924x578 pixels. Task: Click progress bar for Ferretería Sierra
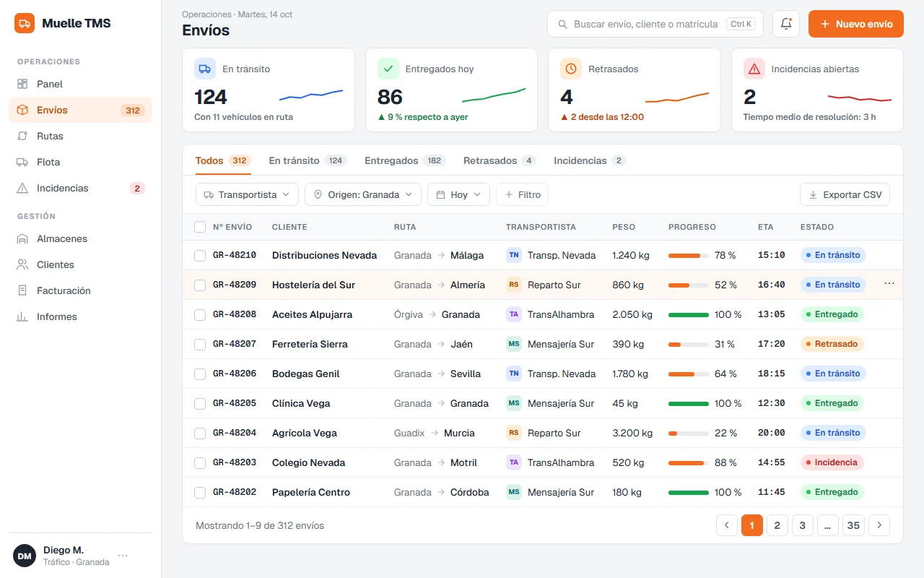click(689, 344)
